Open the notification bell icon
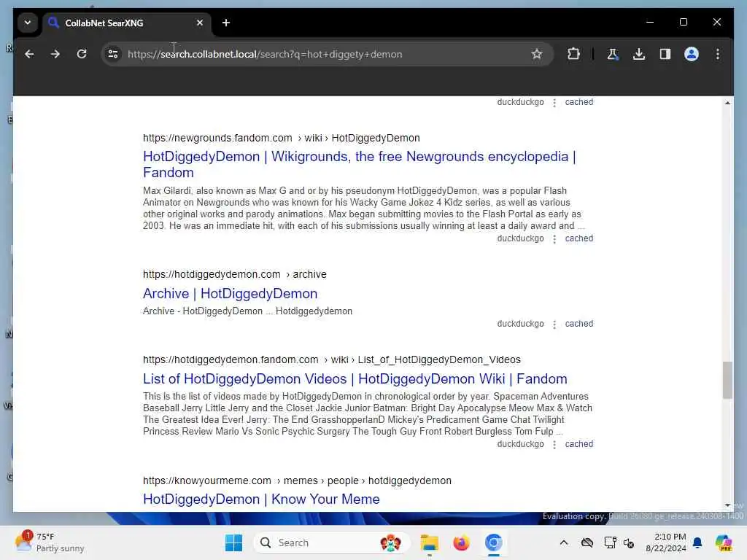 click(697, 542)
